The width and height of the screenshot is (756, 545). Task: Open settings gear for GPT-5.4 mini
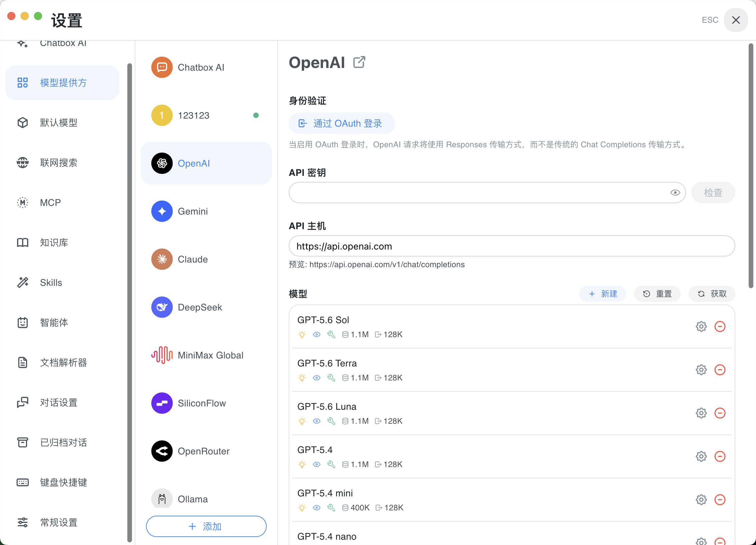pos(701,500)
